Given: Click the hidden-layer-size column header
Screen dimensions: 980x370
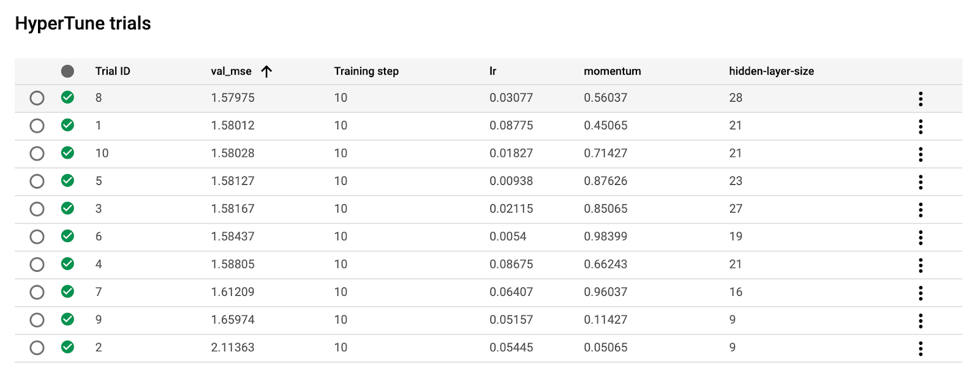Looking at the screenshot, I should pyautogui.click(x=771, y=71).
